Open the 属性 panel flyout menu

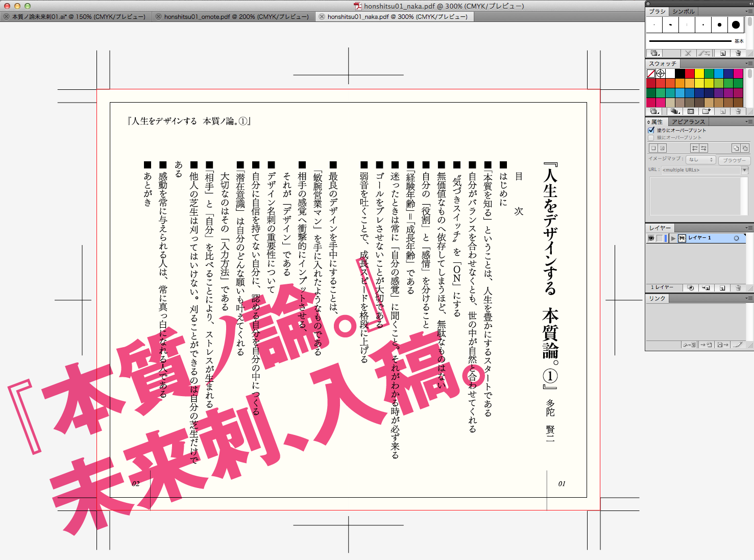tap(749, 121)
